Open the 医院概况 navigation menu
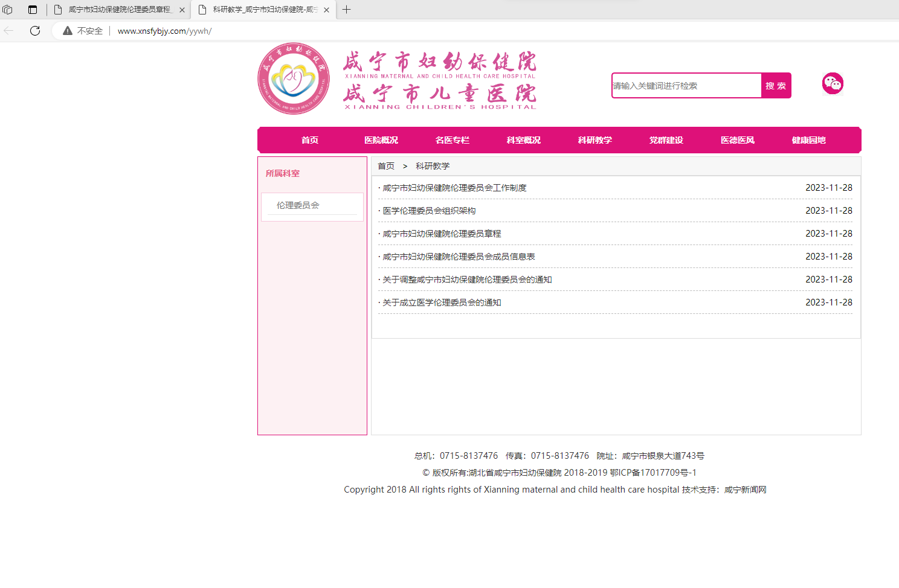The height and width of the screenshot is (588, 899). (x=381, y=140)
